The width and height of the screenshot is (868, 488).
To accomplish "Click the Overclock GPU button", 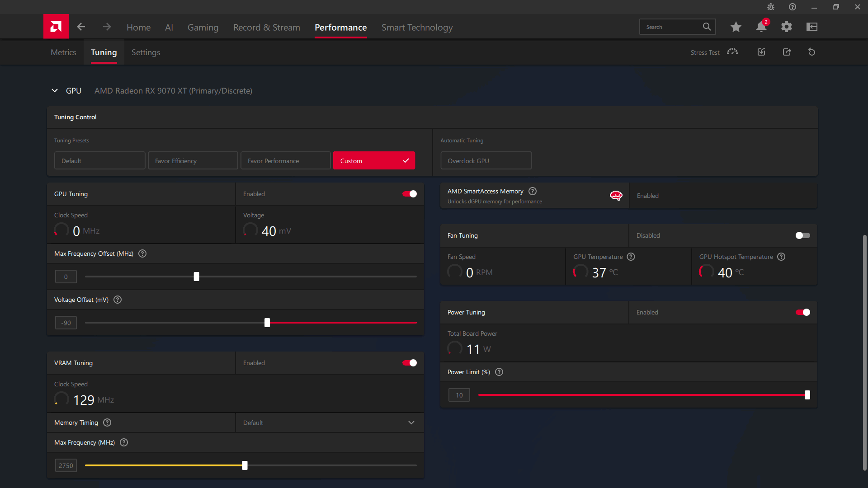I will (x=486, y=161).
